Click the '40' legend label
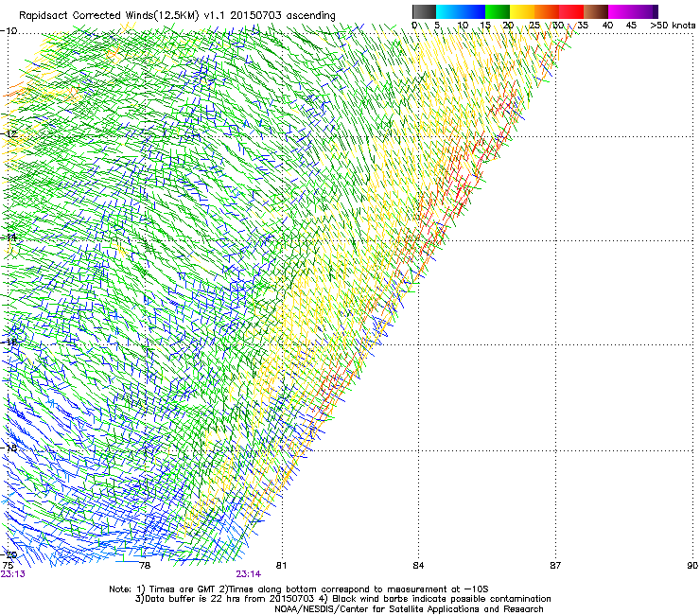The width and height of the screenshot is (700, 615). pos(607,26)
